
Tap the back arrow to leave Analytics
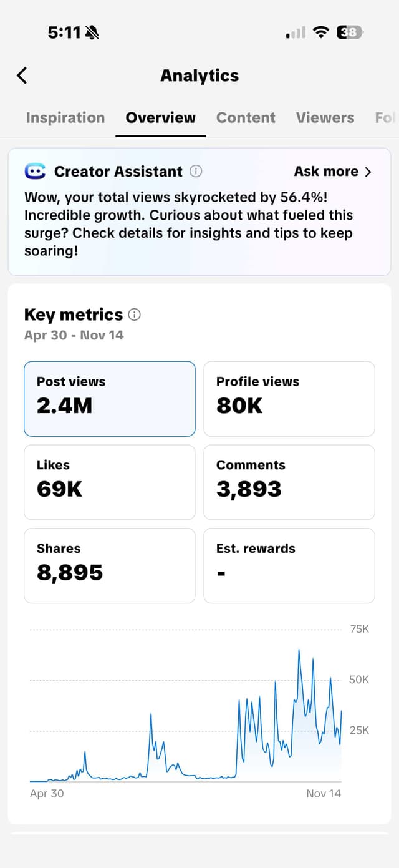coord(22,75)
